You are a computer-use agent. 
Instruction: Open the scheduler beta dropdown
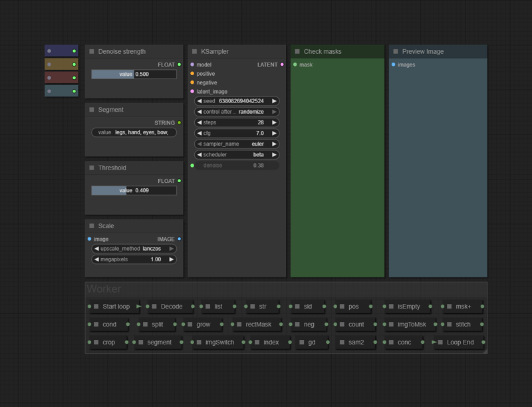pyautogui.click(x=237, y=155)
